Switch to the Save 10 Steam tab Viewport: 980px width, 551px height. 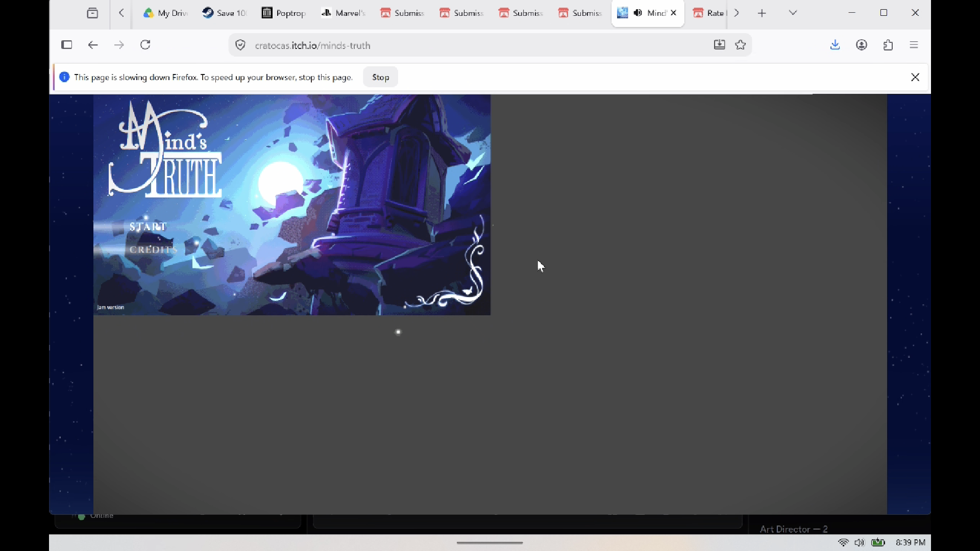click(224, 13)
